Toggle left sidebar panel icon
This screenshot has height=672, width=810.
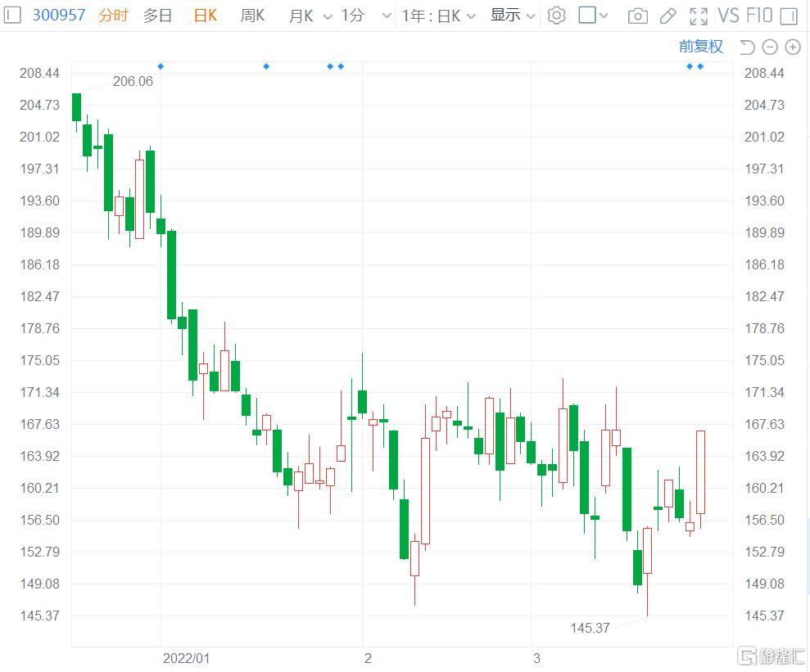pos(12,15)
